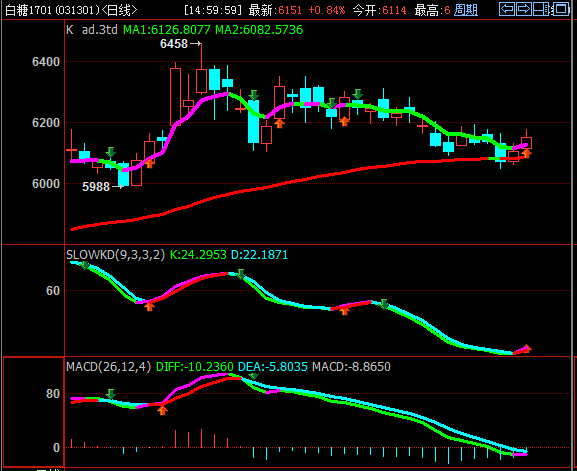Go forward with the right arrow icon
This screenshot has height=471, width=577.
click(524, 9)
